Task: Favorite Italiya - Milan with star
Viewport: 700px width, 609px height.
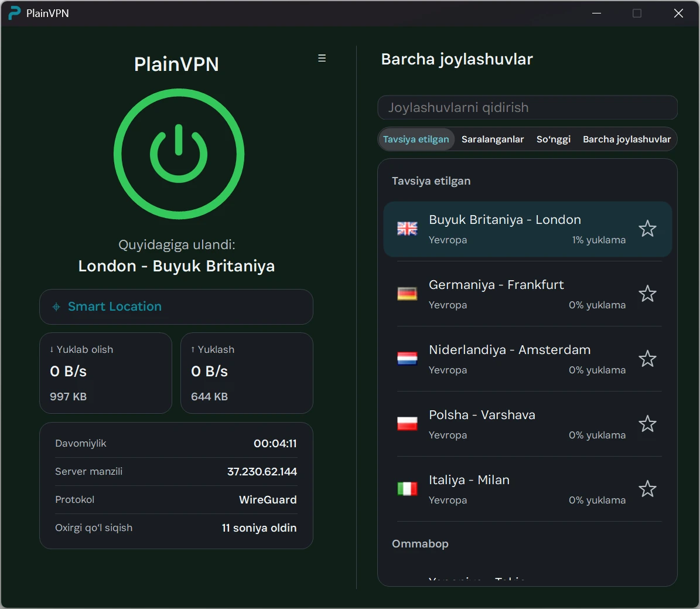Action: (x=647, y=489)
